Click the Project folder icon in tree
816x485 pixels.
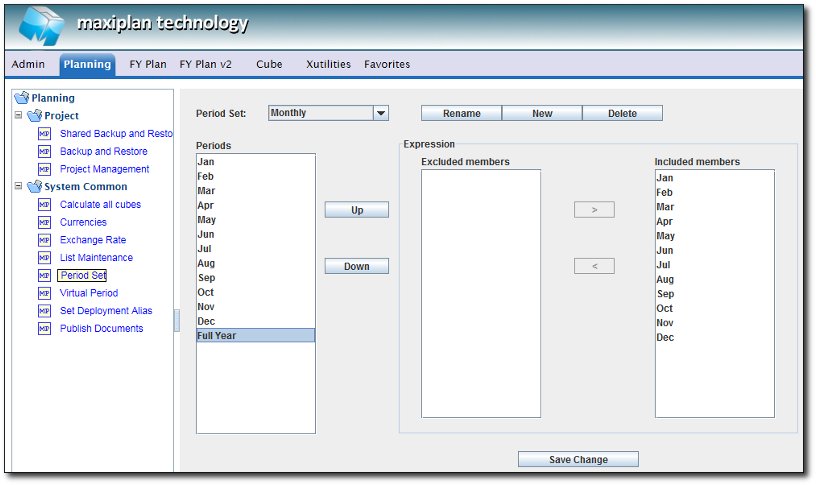tap(35, 116)
